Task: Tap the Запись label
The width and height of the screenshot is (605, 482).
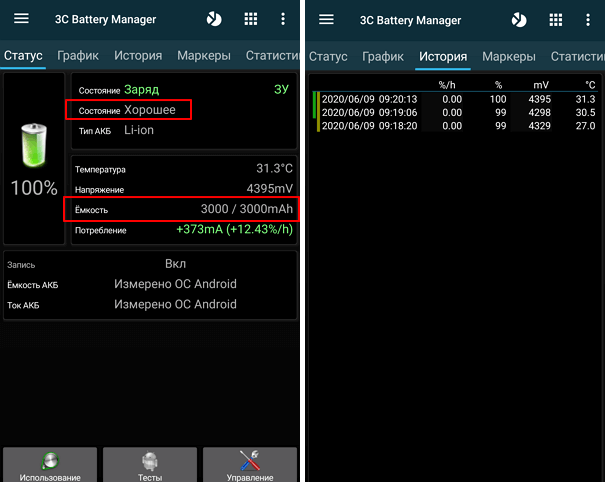Action: [21, 265]
